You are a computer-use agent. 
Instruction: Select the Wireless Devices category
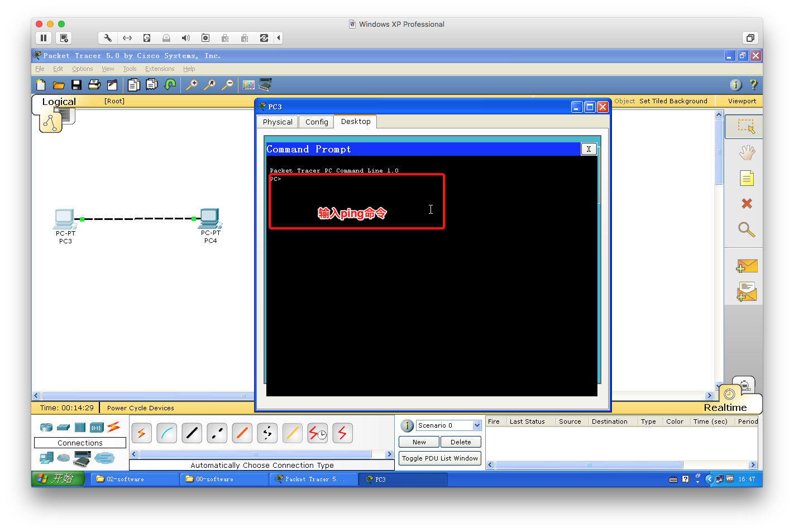pyautogui.click(x=97, y=428)
